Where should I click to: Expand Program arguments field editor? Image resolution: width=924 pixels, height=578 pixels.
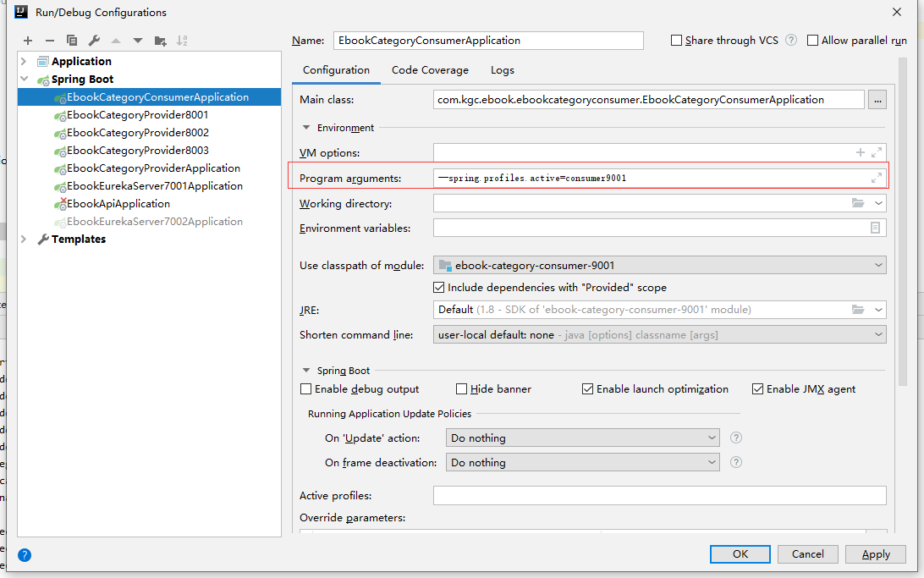(877, 178)
